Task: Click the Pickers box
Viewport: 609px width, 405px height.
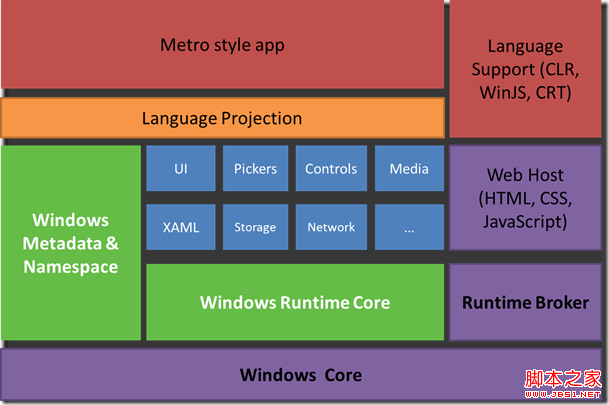Action: click(255, 168)
